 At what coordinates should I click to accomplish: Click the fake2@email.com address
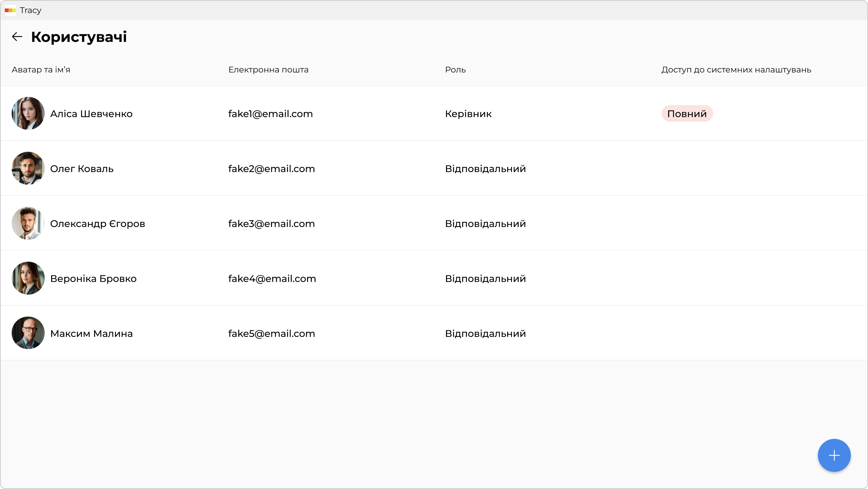point(271,169)
